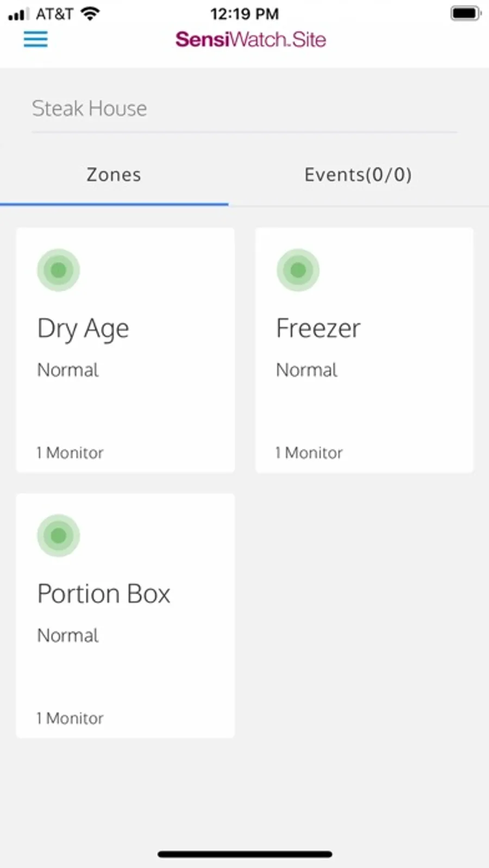Tap the Wi-Fi icon in status bar

[90, 14]
